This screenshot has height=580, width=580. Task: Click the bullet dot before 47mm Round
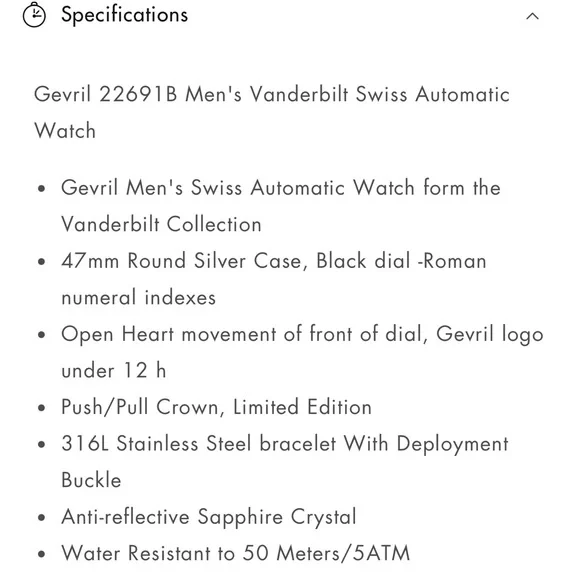tap(41, 262)
